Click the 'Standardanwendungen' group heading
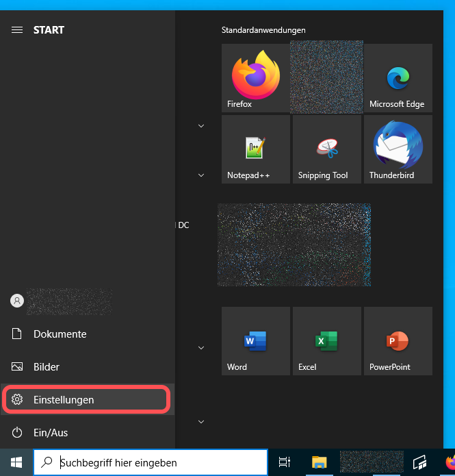The width and height of the screenshot is (455, 476). (263, 30)
